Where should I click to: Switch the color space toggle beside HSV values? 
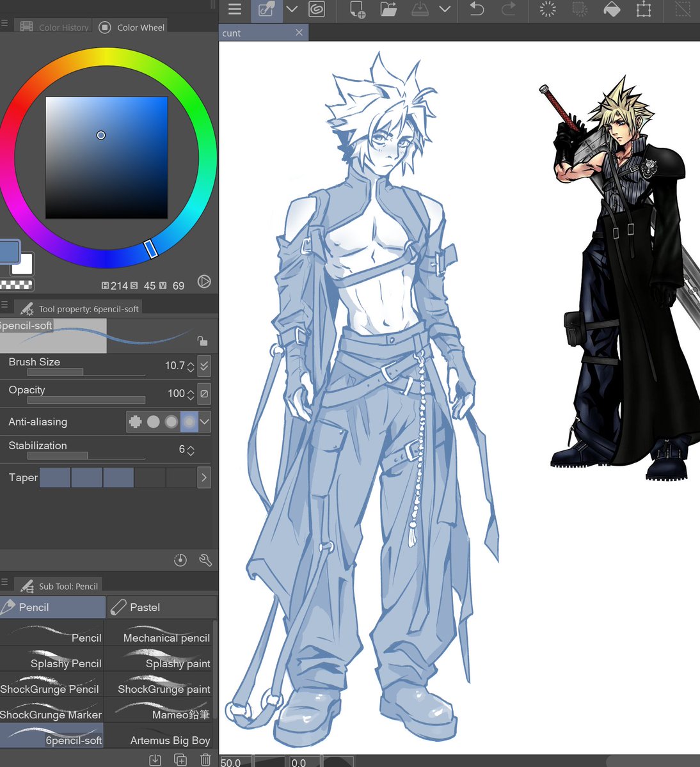204,281
